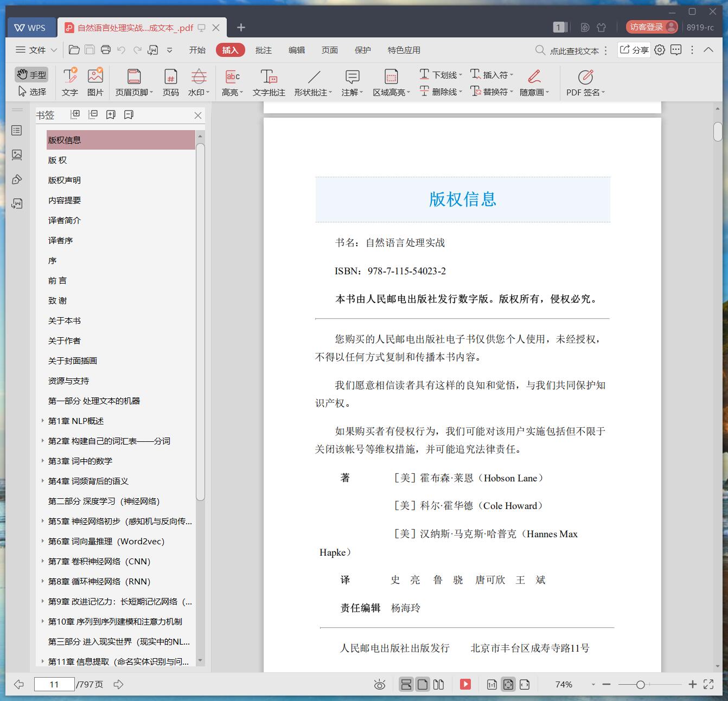This screenshot has height=701, width=728.
Task: Close the 书签 bookmark panel
Action: tap(198, 115)
